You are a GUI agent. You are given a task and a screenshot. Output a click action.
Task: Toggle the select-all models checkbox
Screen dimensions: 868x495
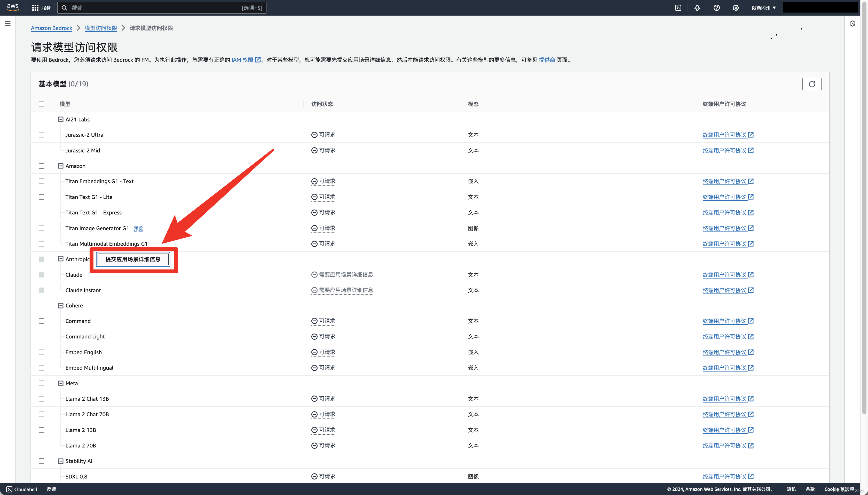click(x=42, y=104)
